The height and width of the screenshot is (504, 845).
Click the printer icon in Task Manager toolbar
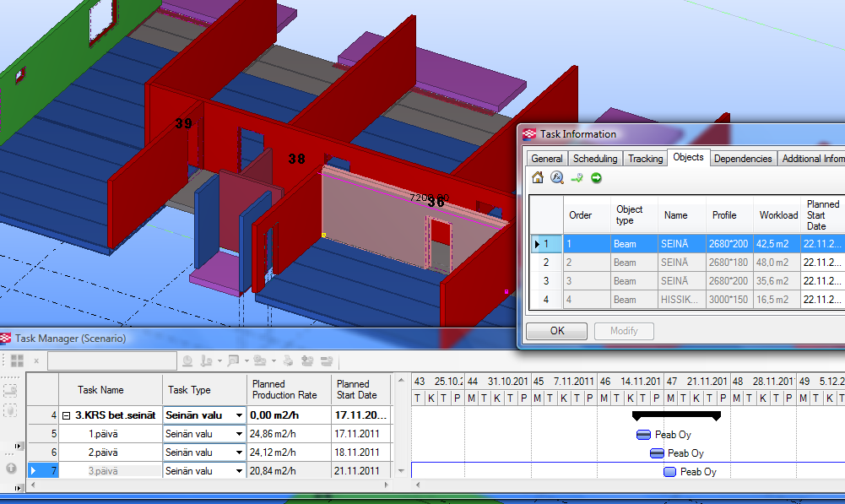289,360
